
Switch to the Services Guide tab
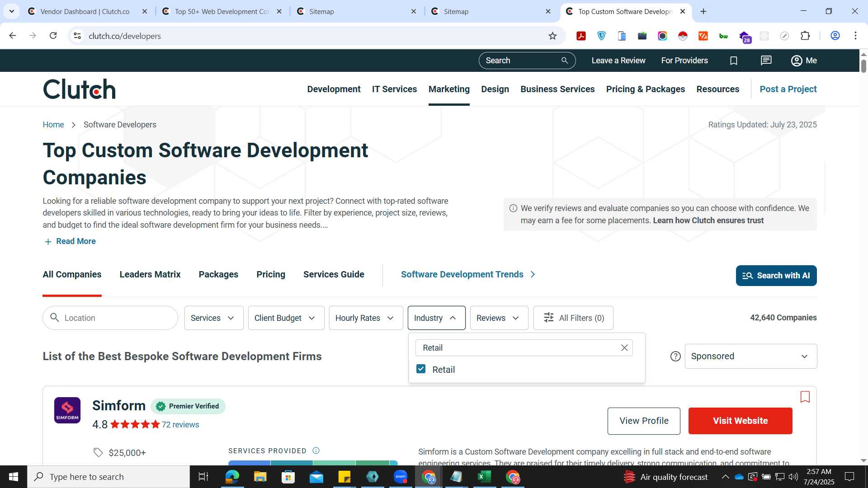coord(334,275)
